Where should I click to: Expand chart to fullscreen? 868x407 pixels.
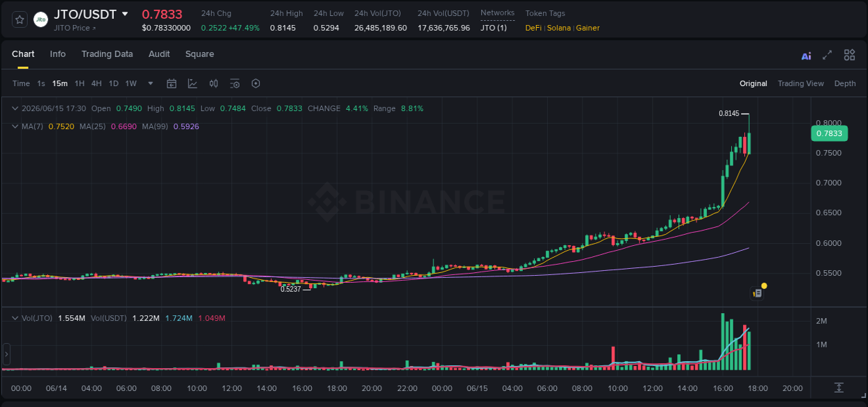pos(827,55)
